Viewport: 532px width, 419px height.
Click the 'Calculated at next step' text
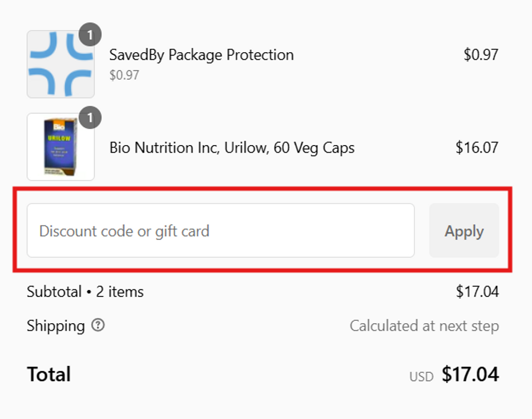(x=424, y=326)
